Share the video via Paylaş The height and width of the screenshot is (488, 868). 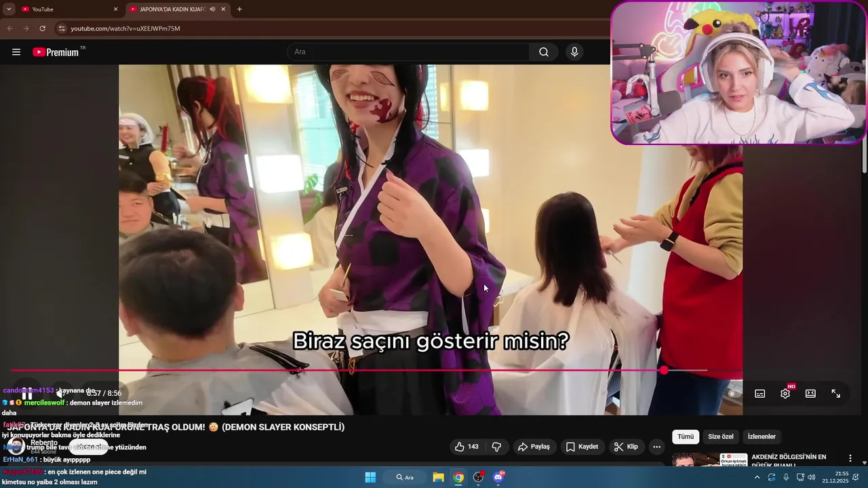click(x=534, y=447)
